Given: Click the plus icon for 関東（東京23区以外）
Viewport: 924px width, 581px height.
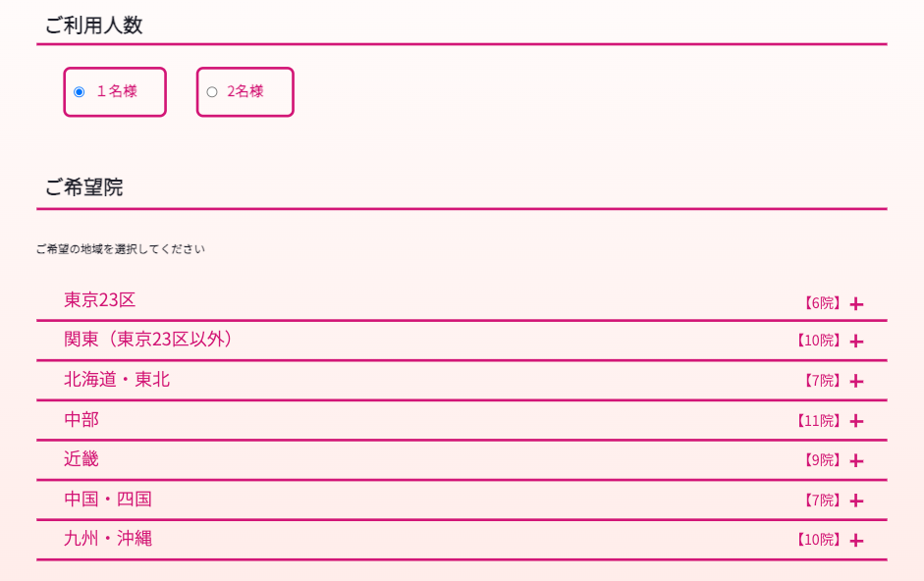Looking at the screenshot, I should pyautogui.click(x=856, y=342).
